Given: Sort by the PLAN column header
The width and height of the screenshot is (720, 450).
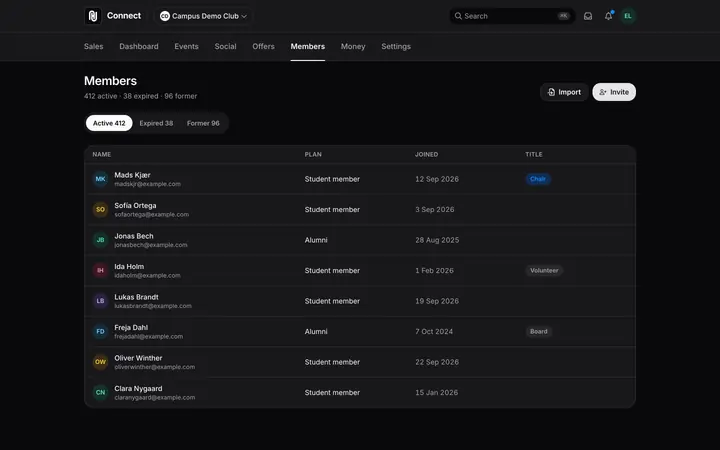Looking at the screenshot, I should coord(313,154).
